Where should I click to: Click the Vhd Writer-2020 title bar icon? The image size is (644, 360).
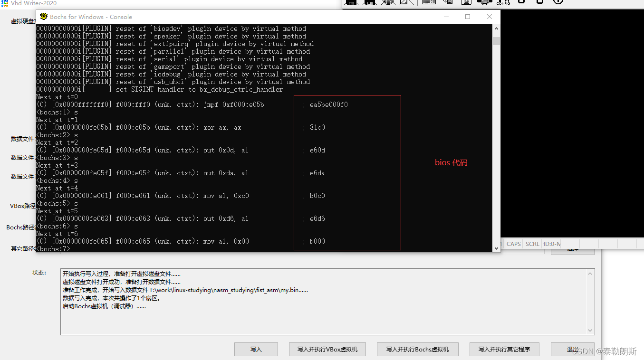4,3
